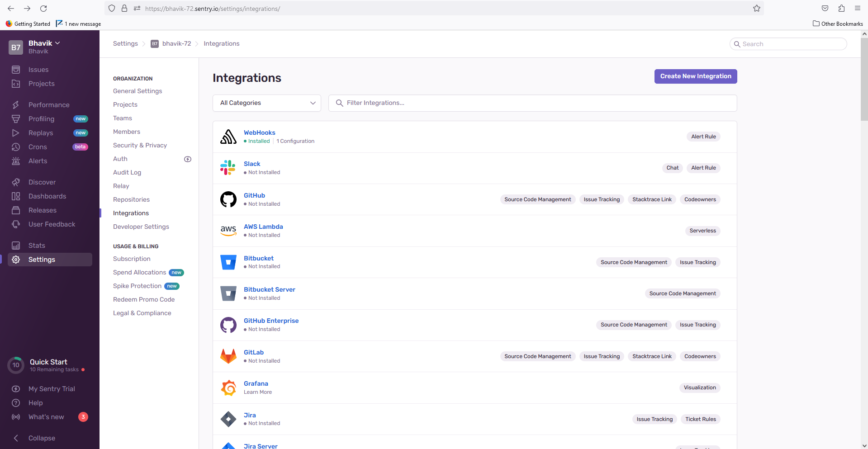This screenshot has height=449, width=868.
Task: Expand the Bhavik organization dropdown
Action: pos(44,43)
